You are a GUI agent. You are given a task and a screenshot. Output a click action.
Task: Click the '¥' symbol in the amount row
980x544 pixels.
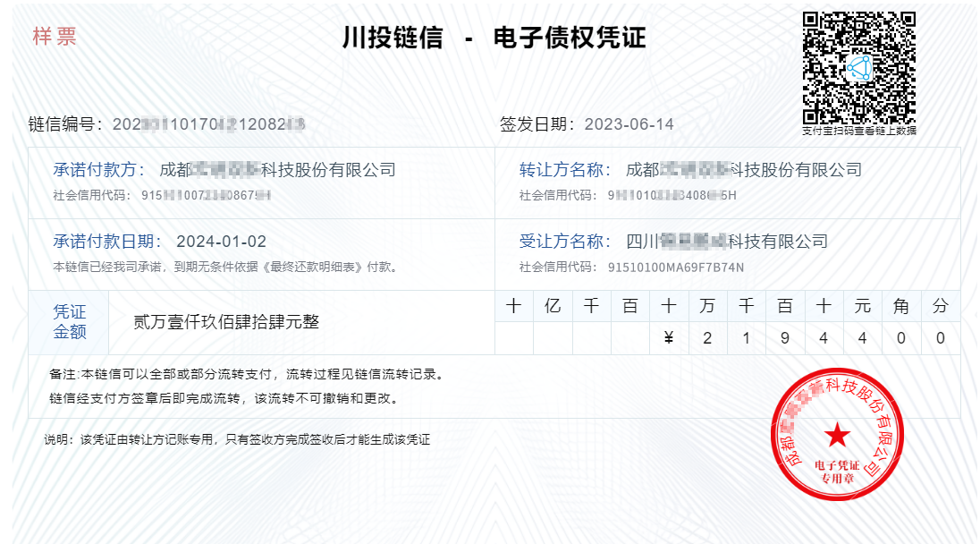click(x=669, y=338)
